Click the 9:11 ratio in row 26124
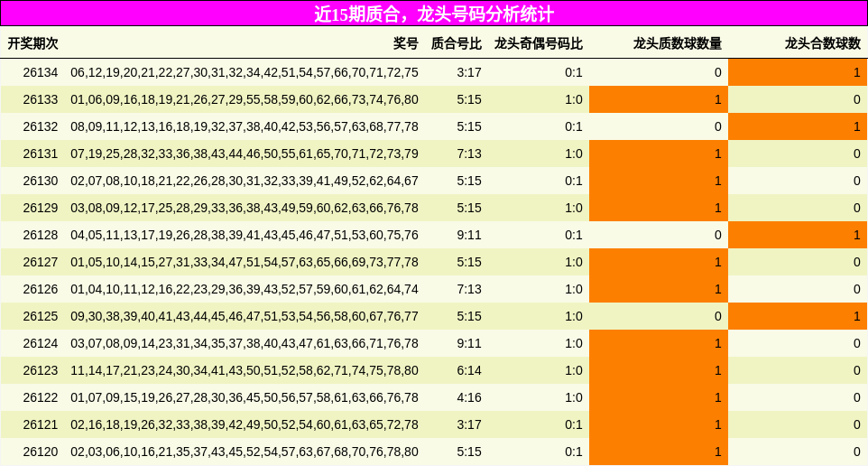The image size is (868, 466). 469,343
